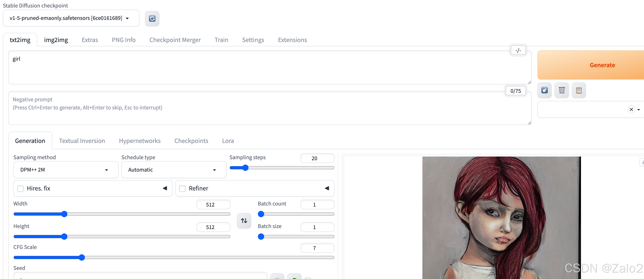Screen dimensions: 644x279
Task: Click the swap width and height icon
Action: click(244, 221)
